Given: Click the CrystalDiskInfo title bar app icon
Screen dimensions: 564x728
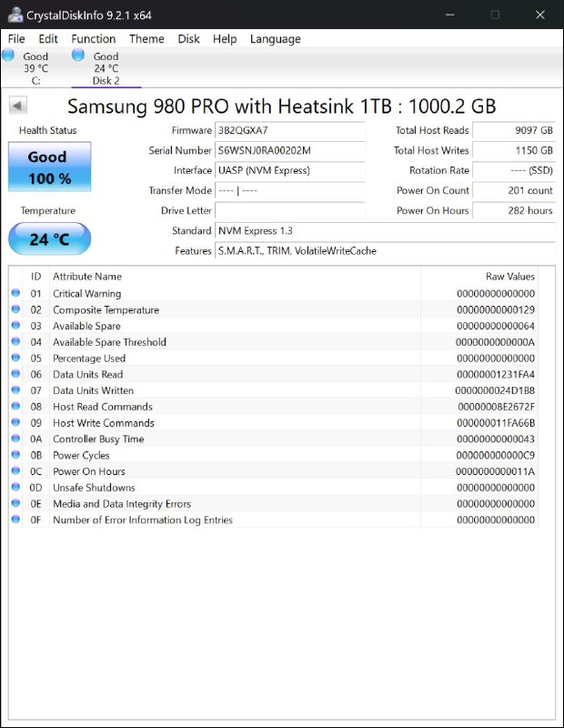Looking at the screenshot, I should (x=15, y=15).
